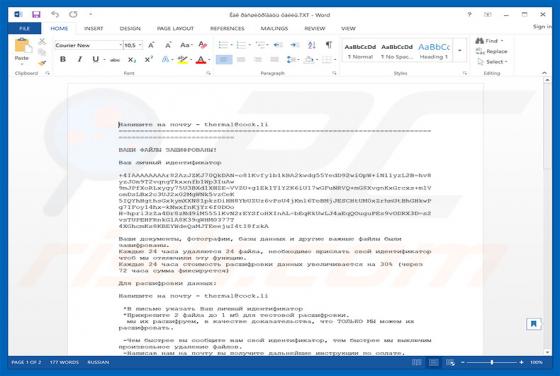
Task: Click the Sign in link
Action: coord(542,27)
